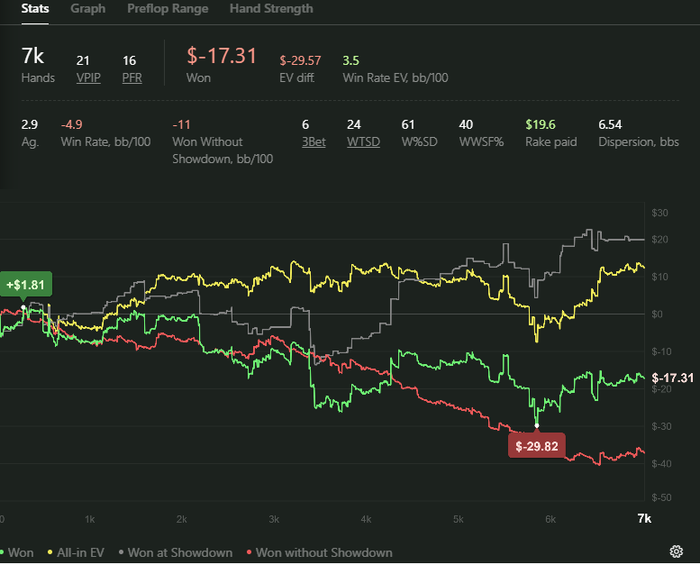Switch to the Stats tab
Viewport: 700px width, 565px height.
coord(35,8)
